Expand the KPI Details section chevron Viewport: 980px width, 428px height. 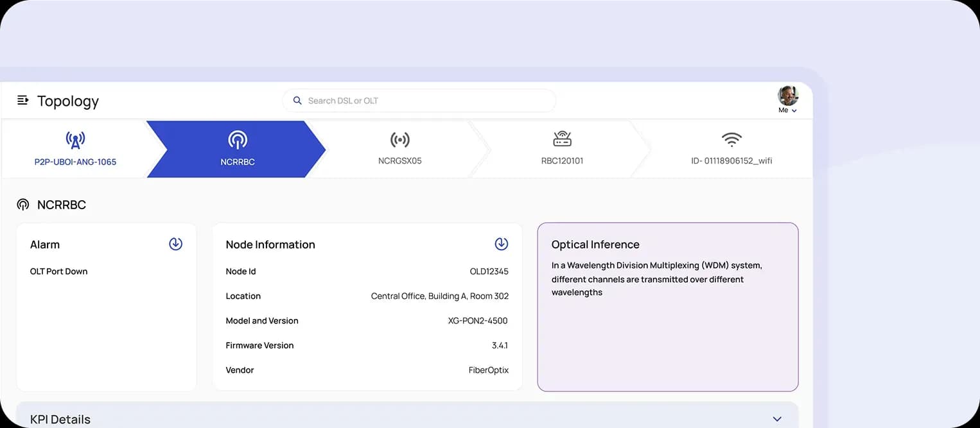click(777, 419)
